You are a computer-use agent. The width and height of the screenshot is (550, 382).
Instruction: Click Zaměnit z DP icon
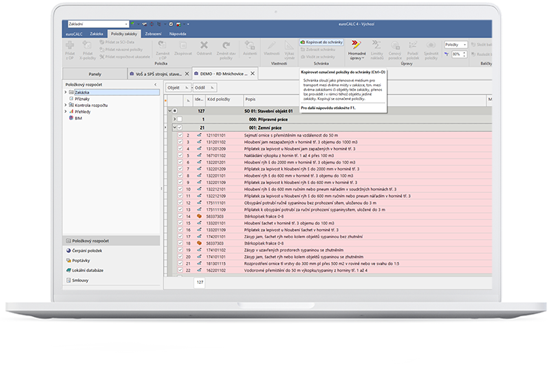tap(162, 45)
